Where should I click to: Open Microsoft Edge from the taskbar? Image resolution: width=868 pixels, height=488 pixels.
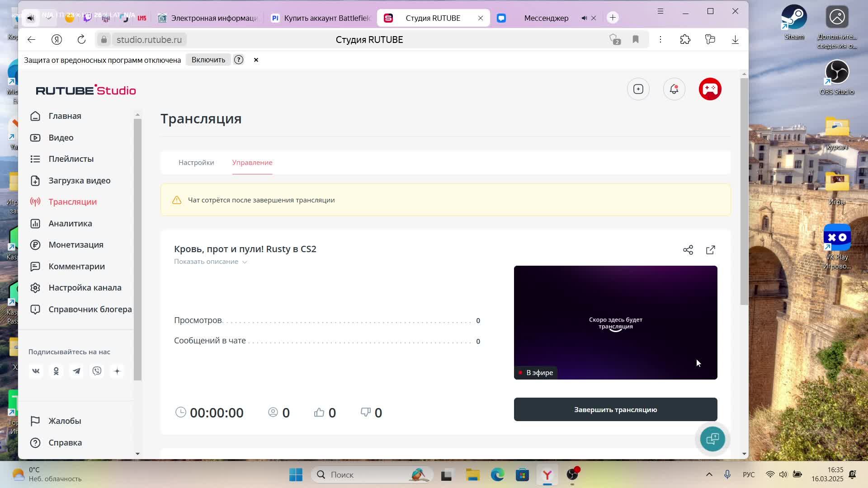497,475
